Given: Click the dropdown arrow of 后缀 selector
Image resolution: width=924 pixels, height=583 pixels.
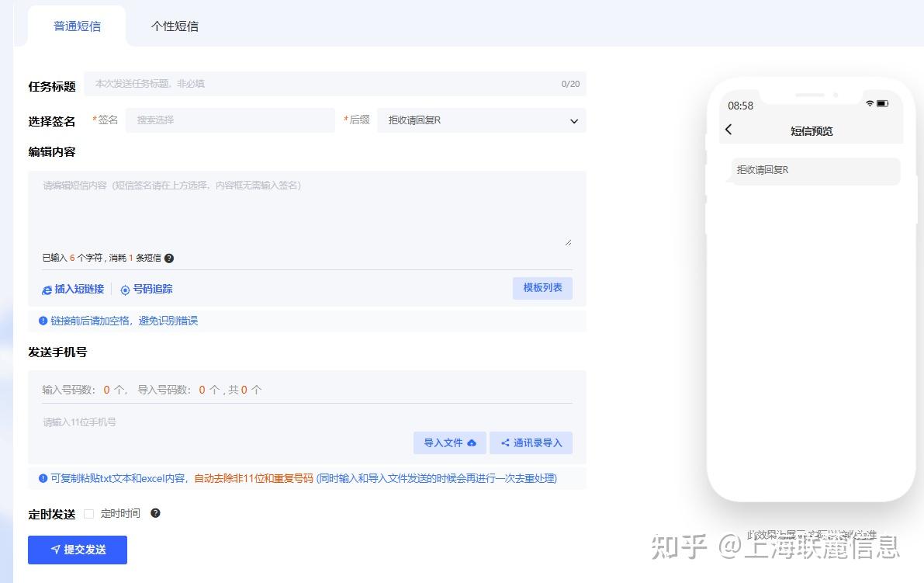Looking at the screenshot, I should [x=574, y=121].
